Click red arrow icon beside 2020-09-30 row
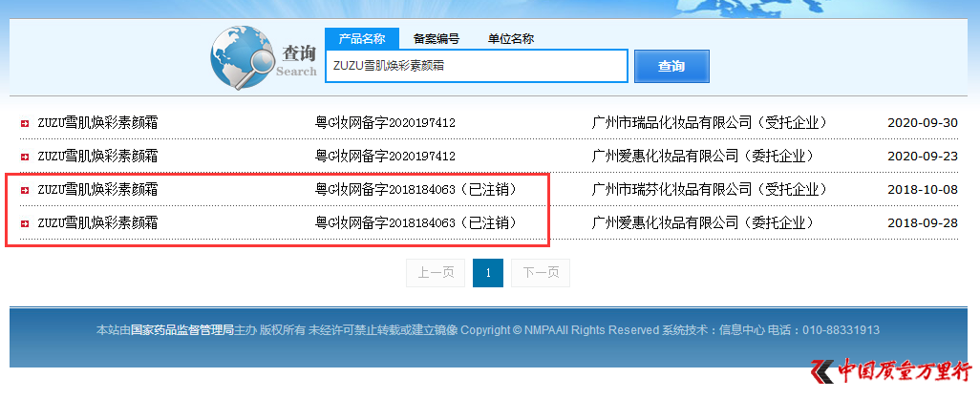This screenshot has width=980, height=399. (x=25, y=124)
